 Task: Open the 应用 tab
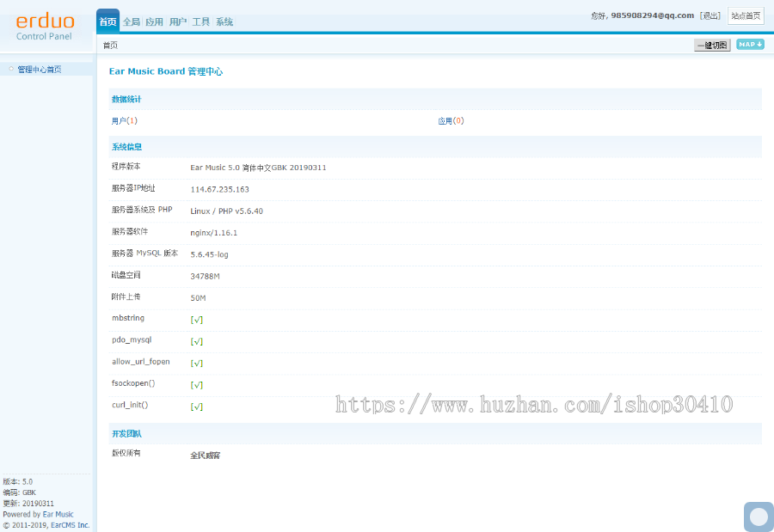coord(154,21)
